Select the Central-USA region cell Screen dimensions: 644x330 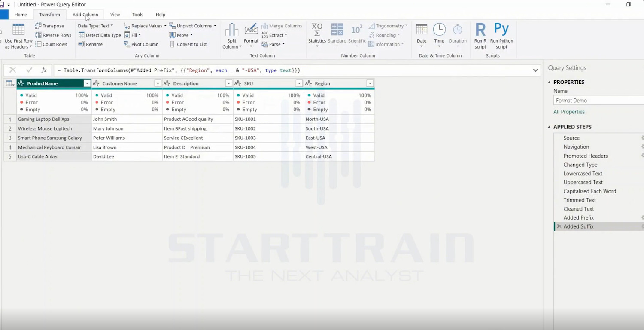(x=339, y=156)
